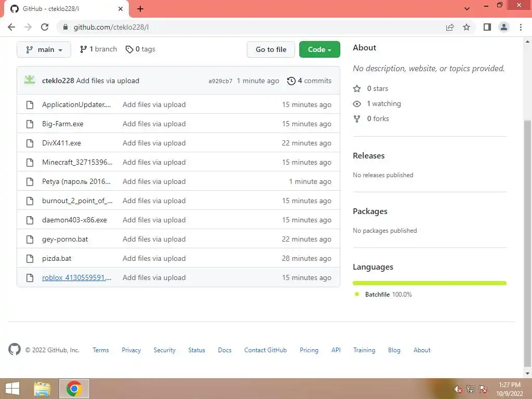The image size is (532, 399).
Task: Click file icon beside Big-Farm.exe
Action: pyautogui.click(x=30, y=124)
